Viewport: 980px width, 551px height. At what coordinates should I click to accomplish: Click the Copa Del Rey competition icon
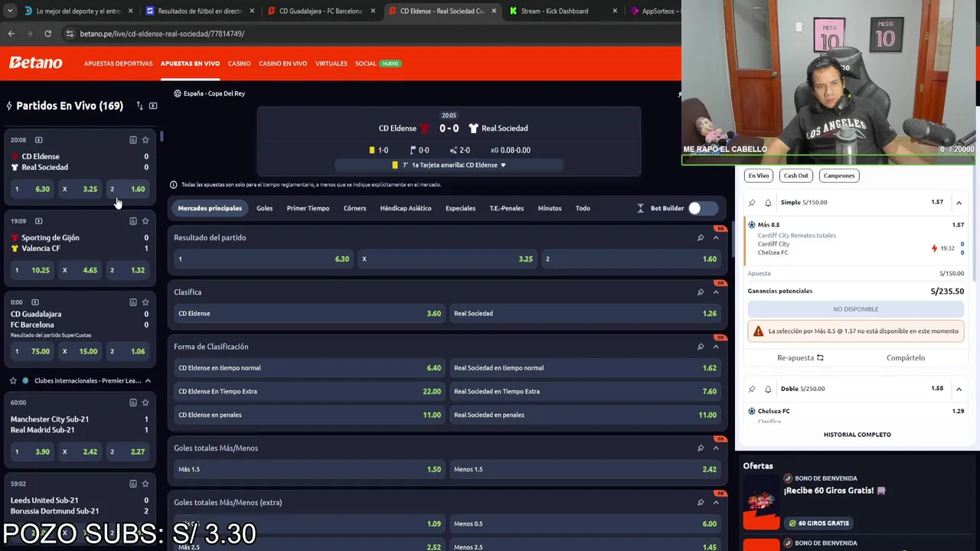pos(177,93)
